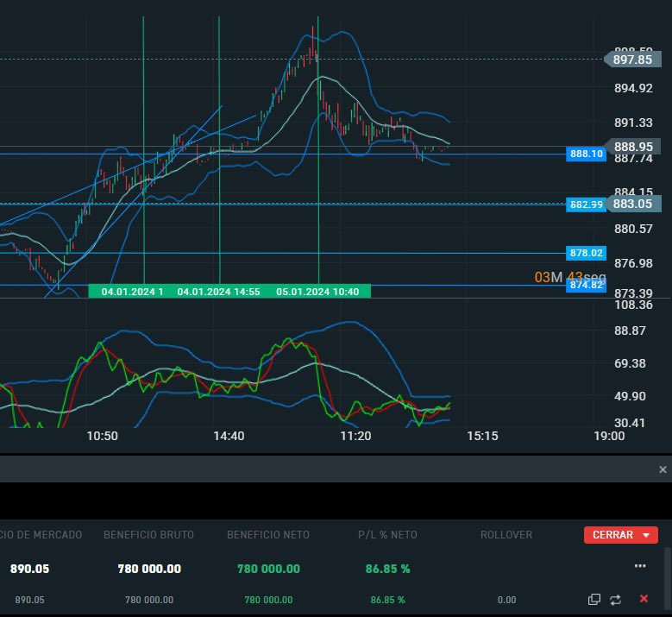Select the 04.01.2024 14:55 date marker
The width and height of the screenshot is (672, 617).
click(x=218, y=292)
